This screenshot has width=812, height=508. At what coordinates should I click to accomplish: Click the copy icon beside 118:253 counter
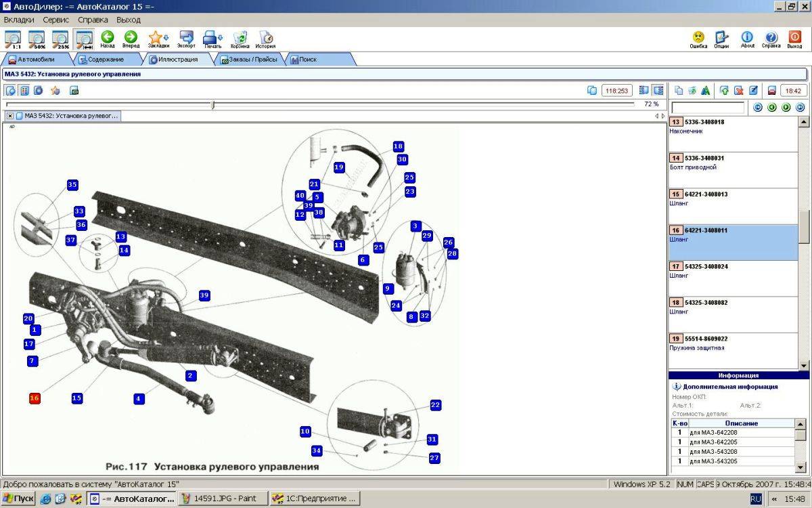tap(592, 91)
